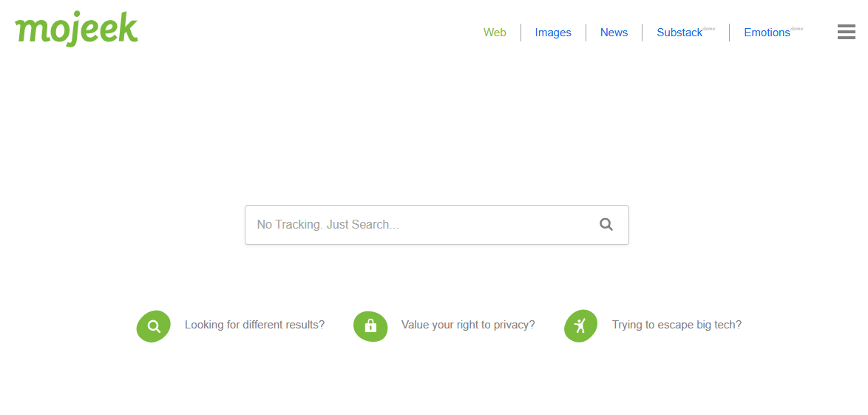Open 'Value your right to privacy?' link
This screenshot has height=415, width=868.
pyautogui.click(x=468, y=325)
